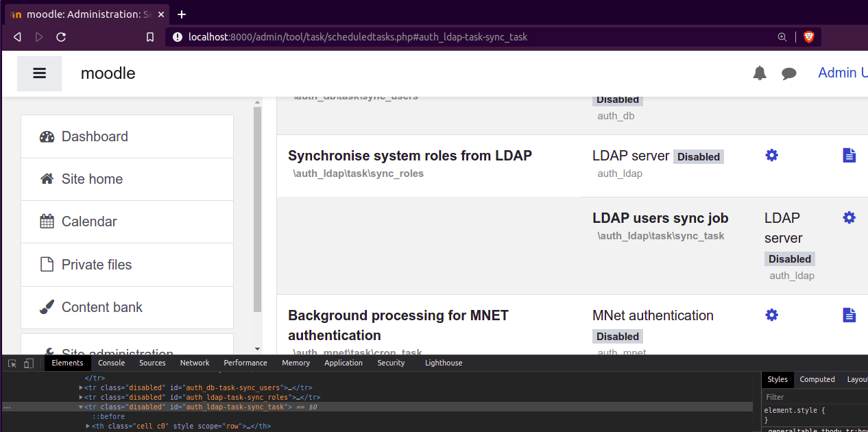Reload the page
This screenshot has height=432, width=868.
61,37
